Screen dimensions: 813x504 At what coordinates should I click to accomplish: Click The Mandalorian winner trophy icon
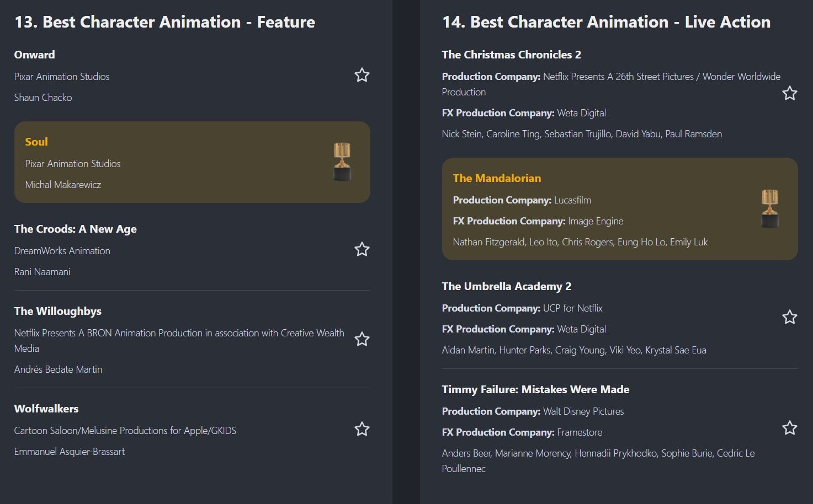pyautogui.click(x=770, y=208)
